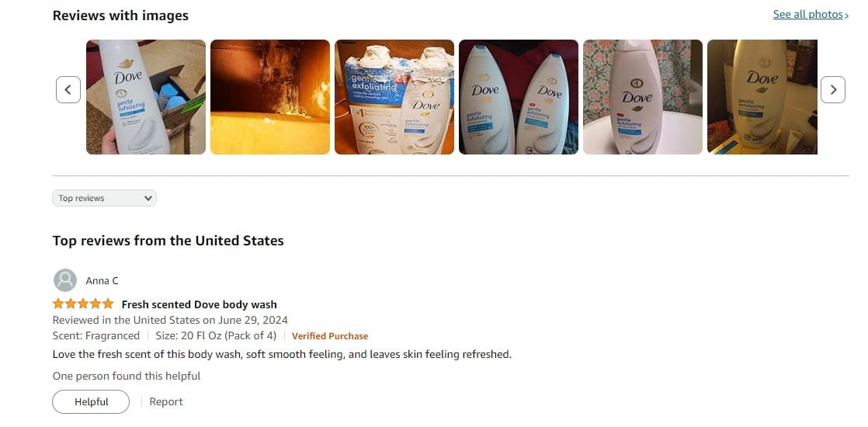Click the dropdown arrow in Top reviews selector
Image resolution: width=868 pixels, height=427 pixels.
(x=148, y=198)
